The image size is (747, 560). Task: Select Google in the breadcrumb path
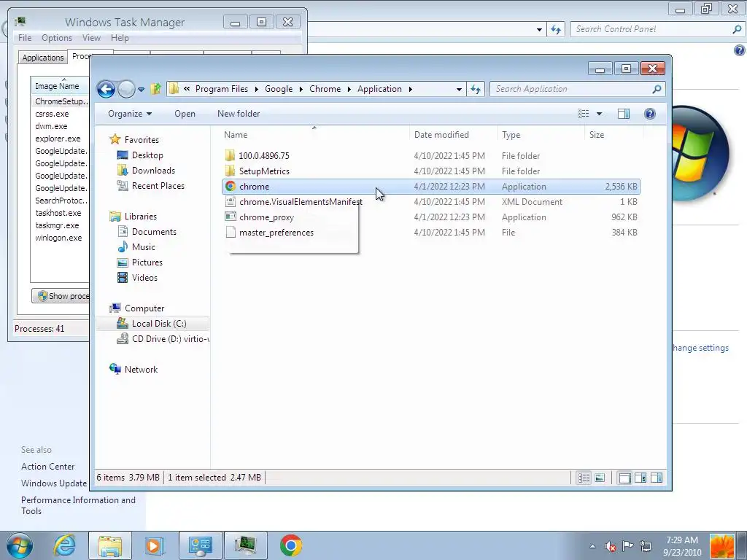coord(279,89)
